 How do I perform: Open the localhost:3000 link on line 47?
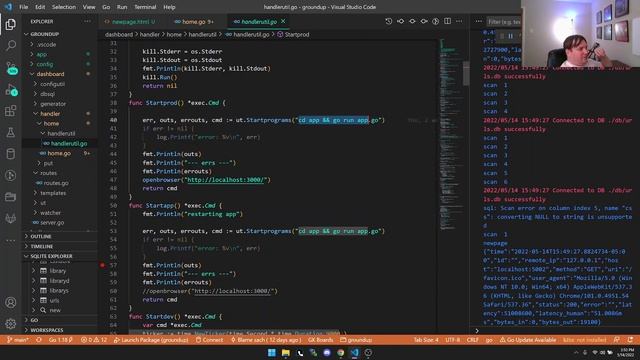coord(227,180)
